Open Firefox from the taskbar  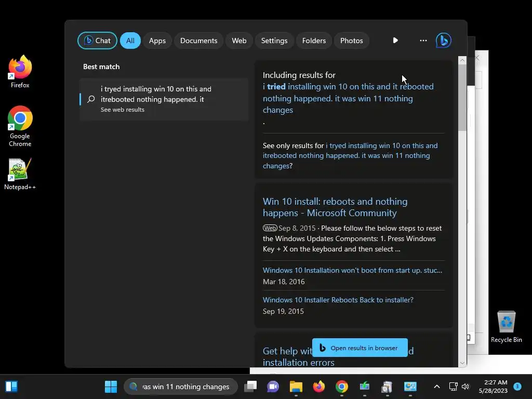click(x=318, y=387)
